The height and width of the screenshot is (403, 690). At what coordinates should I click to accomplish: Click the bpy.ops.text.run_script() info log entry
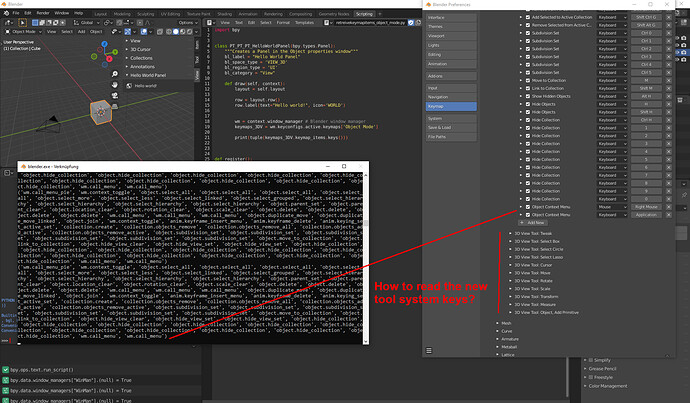pos(42,370)
